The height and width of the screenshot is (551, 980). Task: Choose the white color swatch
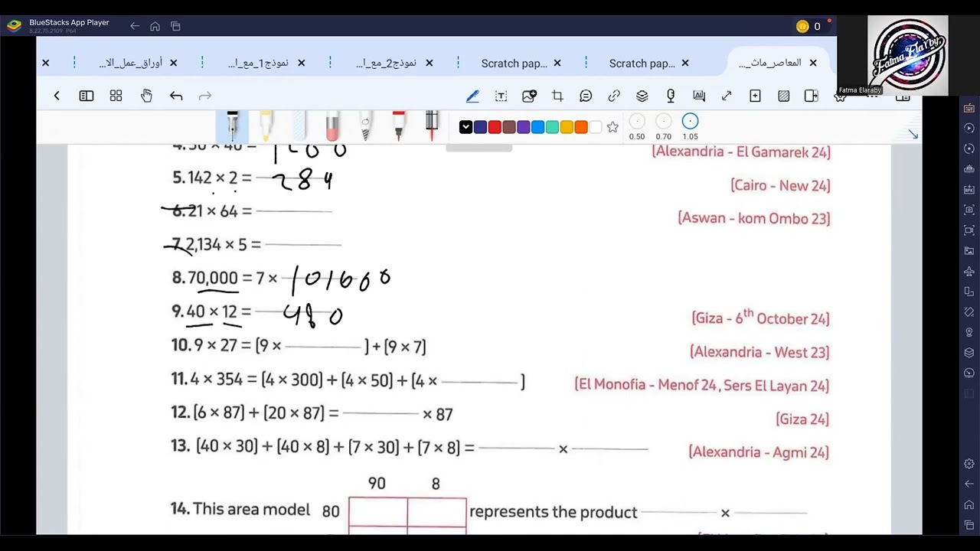[596, 127]
